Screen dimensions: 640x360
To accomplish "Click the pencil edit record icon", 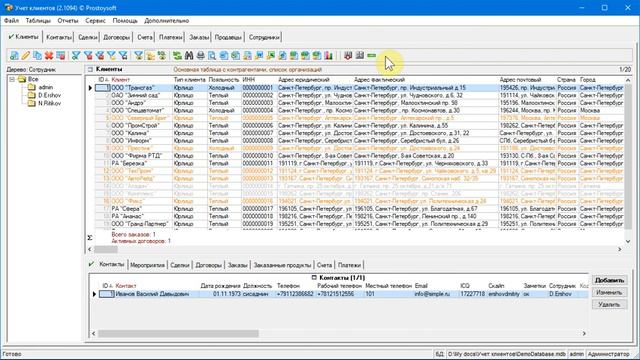I will [x=26, y=56].
